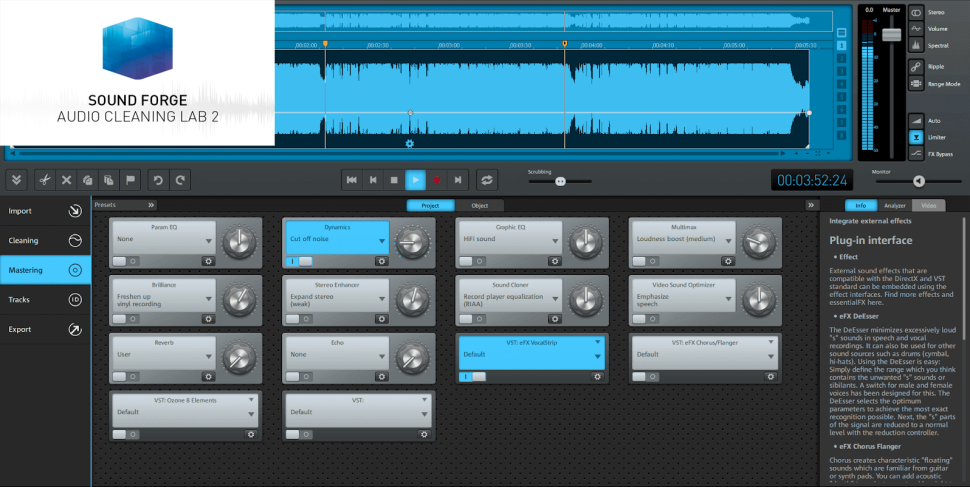Turn off Dynamics effect switch
Image resolution: width=970 pixels, height=487 pixels.
(x=299, y=261)
